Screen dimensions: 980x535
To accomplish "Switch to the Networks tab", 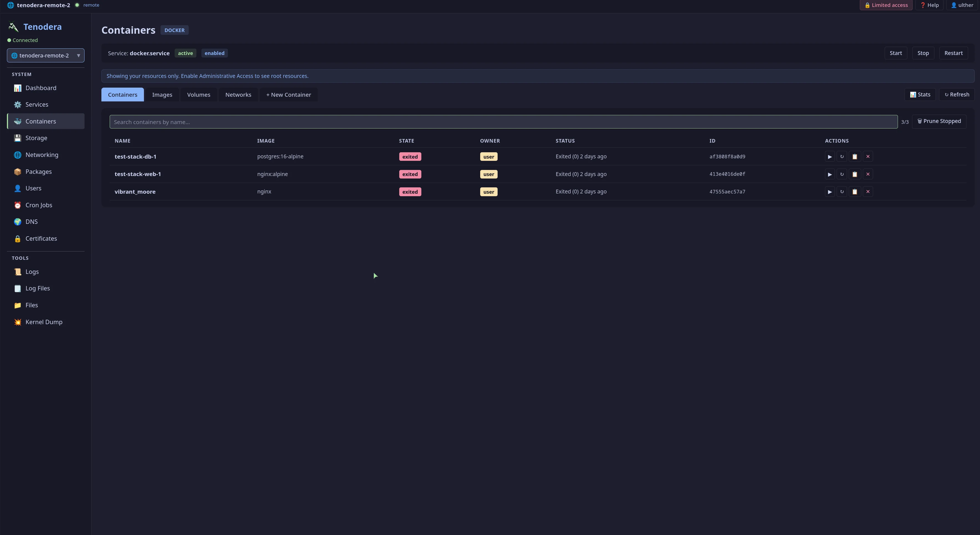I will click(x=238, y=95).
